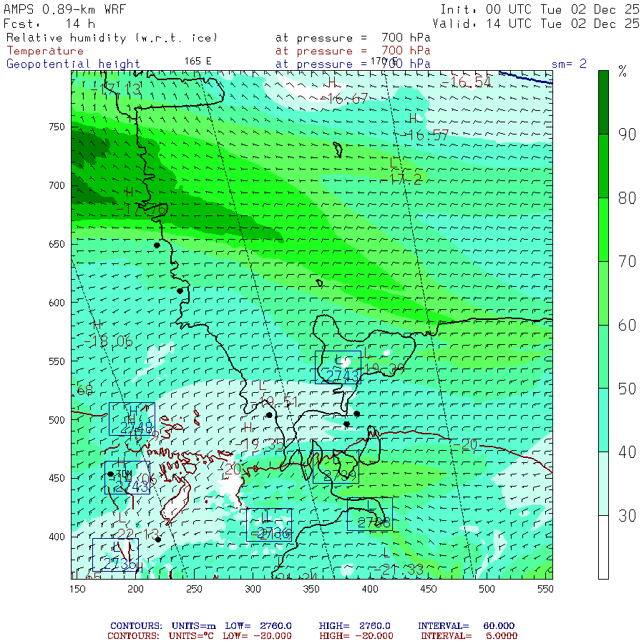The height and width of the screenshot is (644, 644).
Task: Click the 70–80% bright green colorbar segment
Action: [x=603, y=230]
